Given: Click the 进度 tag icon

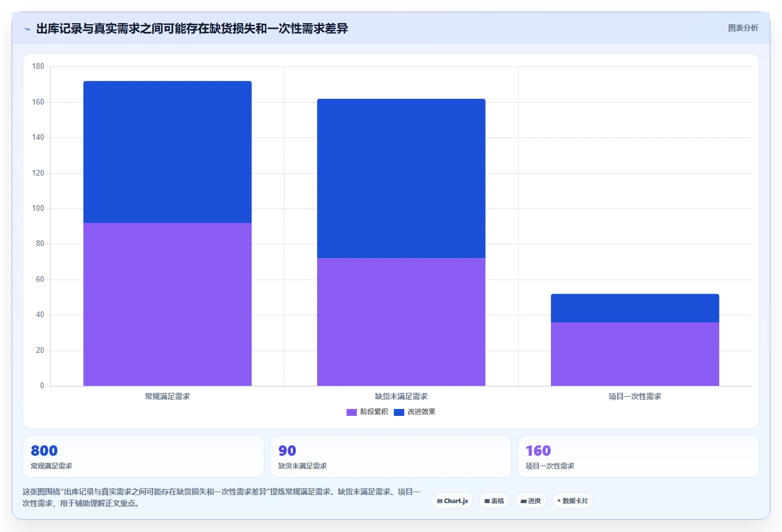Looking at the screenshot, I should 523,501.
